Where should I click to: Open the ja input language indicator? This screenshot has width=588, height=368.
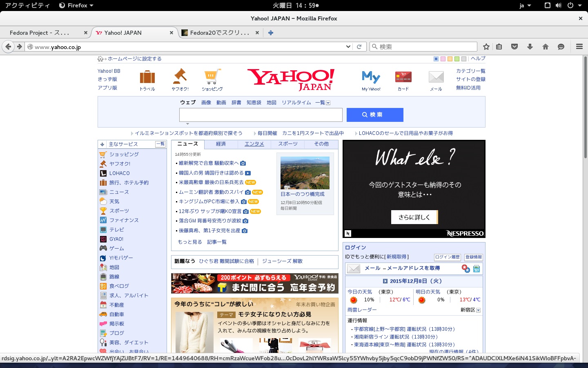pyautogui.click(x=525, y=5)
